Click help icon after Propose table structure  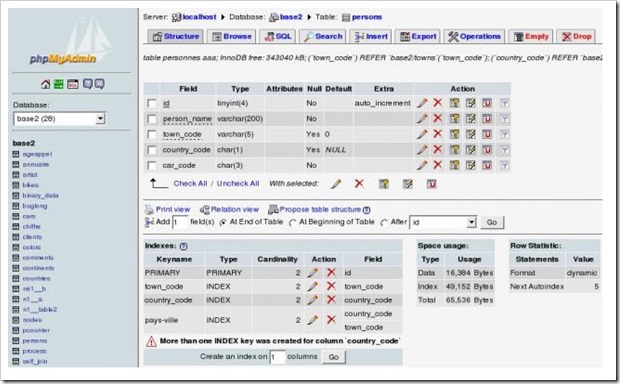point(367,210)
